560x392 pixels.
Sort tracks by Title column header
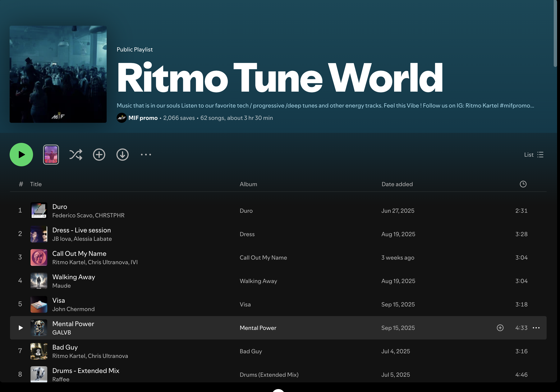click(x=36, y=184)
